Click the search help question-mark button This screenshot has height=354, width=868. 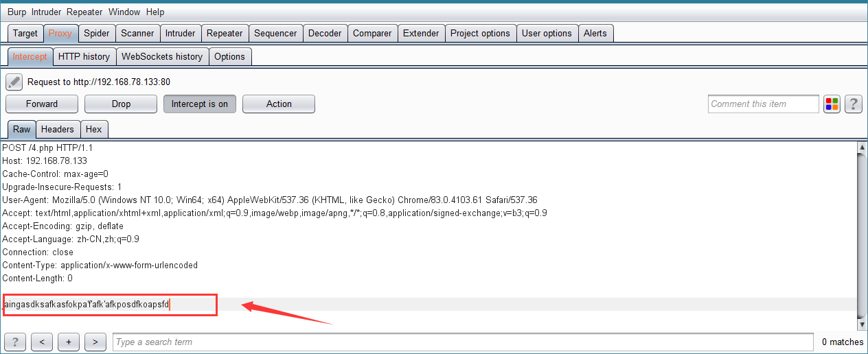click(x=15, y=342)
